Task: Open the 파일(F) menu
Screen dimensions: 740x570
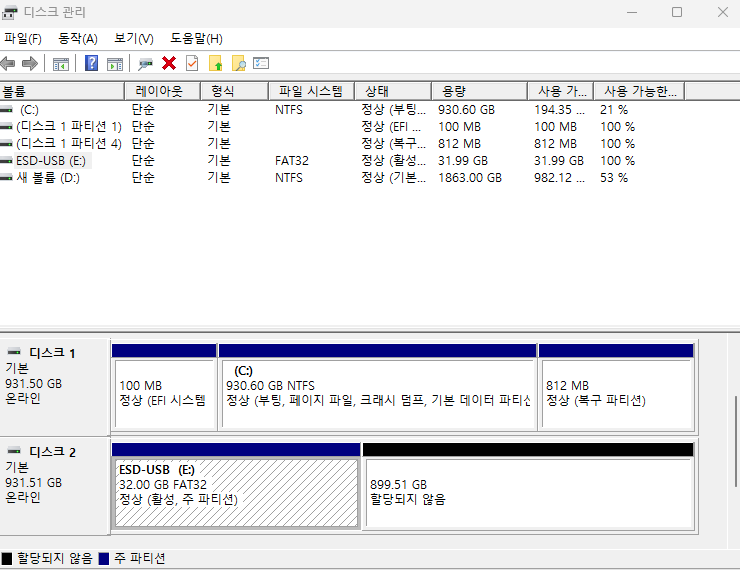Action: 23,39
